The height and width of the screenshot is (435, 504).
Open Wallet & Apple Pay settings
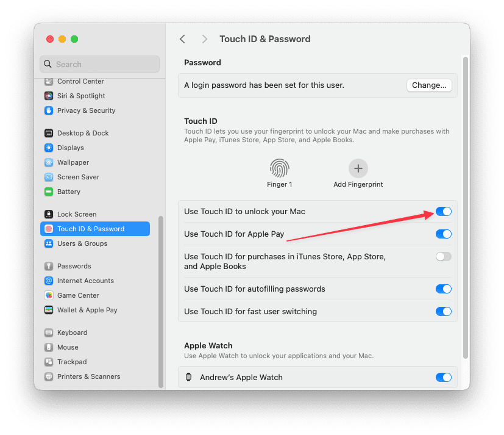(95, 310)
